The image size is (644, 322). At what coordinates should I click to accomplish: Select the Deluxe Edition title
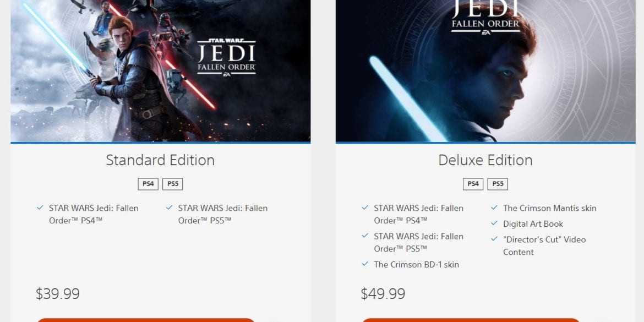point(485,160)
